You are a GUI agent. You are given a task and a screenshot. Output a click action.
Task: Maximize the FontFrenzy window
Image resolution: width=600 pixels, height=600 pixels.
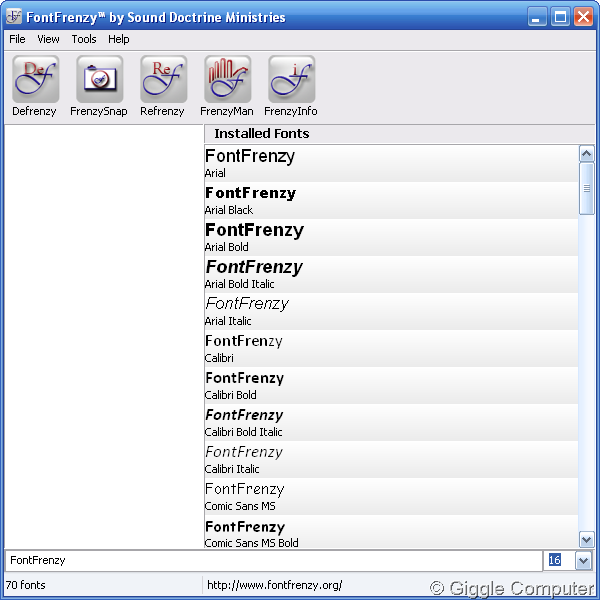(560, 17)
